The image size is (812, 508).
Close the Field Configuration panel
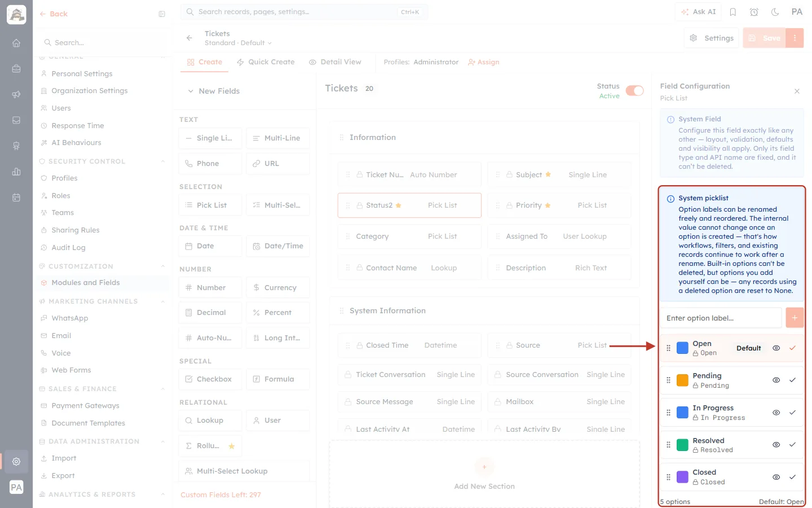tap(797, 91)
